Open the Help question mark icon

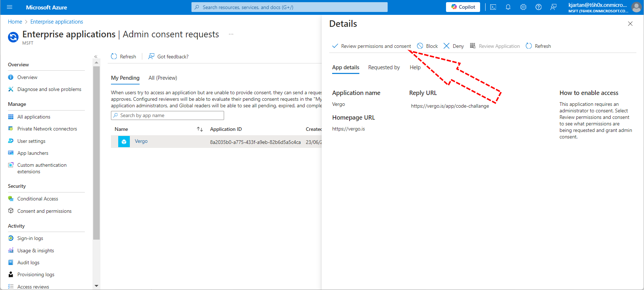(538, 7)
